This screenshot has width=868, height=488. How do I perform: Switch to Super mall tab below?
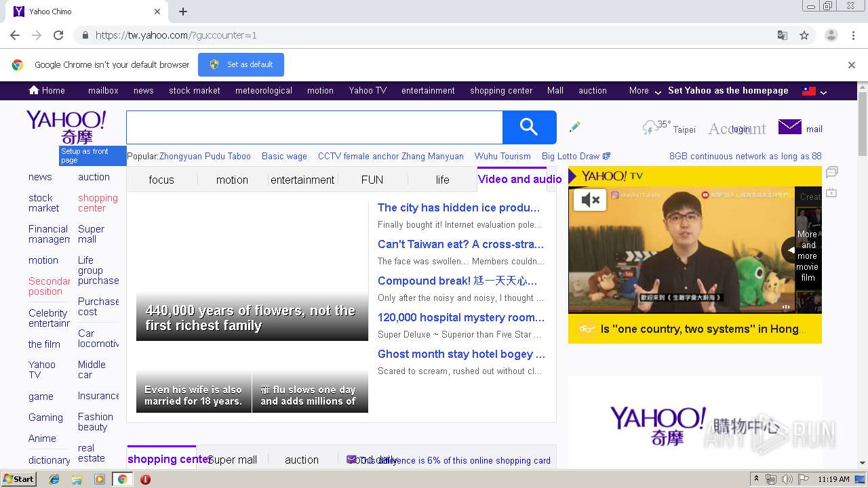click(232, 460)
